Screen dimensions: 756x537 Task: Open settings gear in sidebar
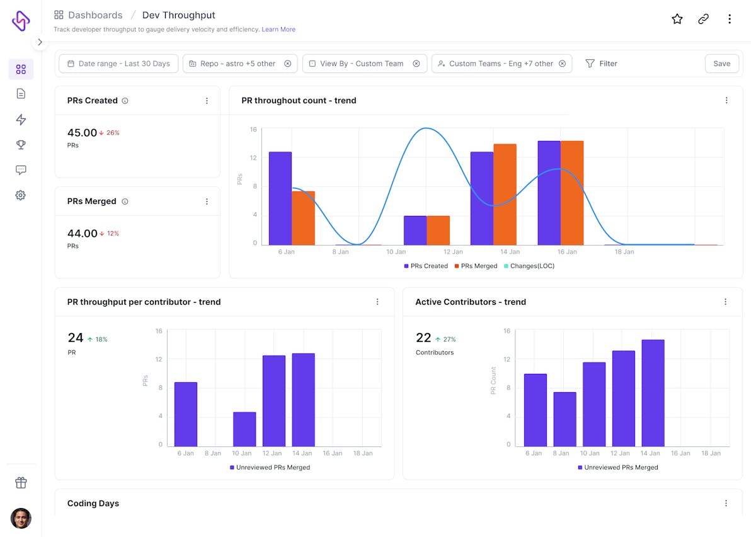[x=21, y=195]
